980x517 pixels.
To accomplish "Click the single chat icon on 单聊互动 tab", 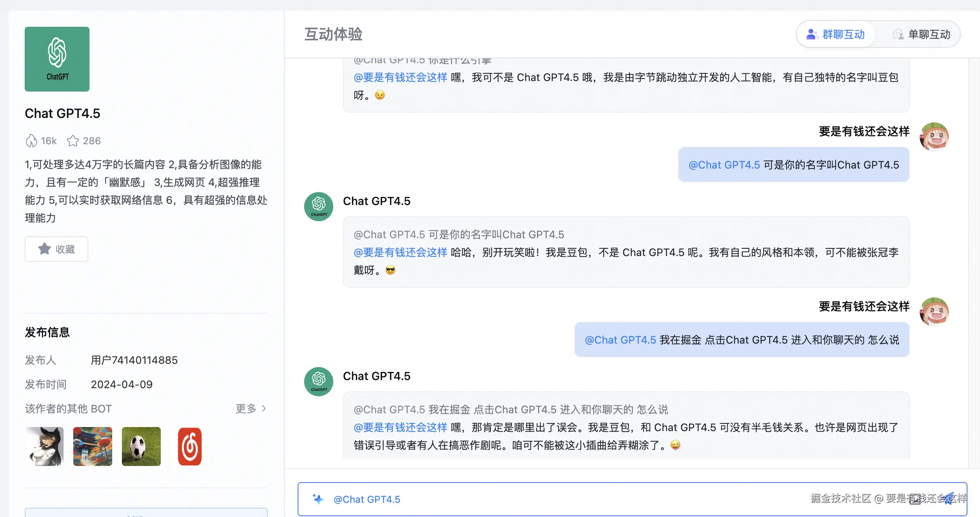I will click(899, 34).
